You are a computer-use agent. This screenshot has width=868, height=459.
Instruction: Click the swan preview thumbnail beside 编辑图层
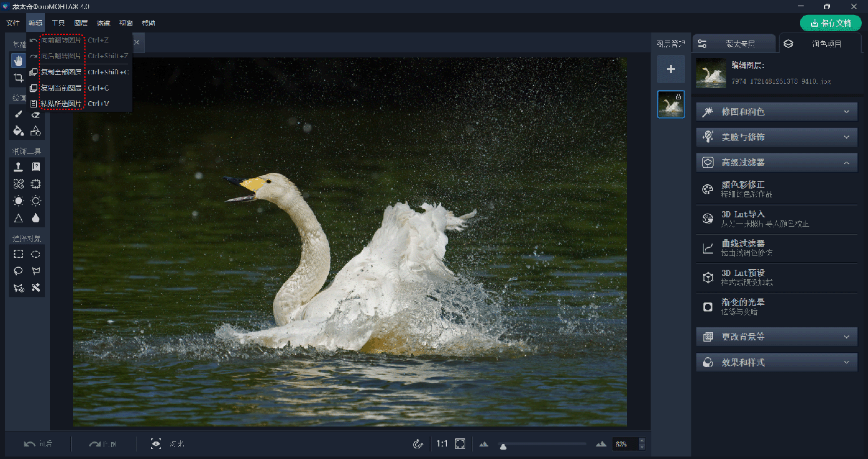coord(711,72)
